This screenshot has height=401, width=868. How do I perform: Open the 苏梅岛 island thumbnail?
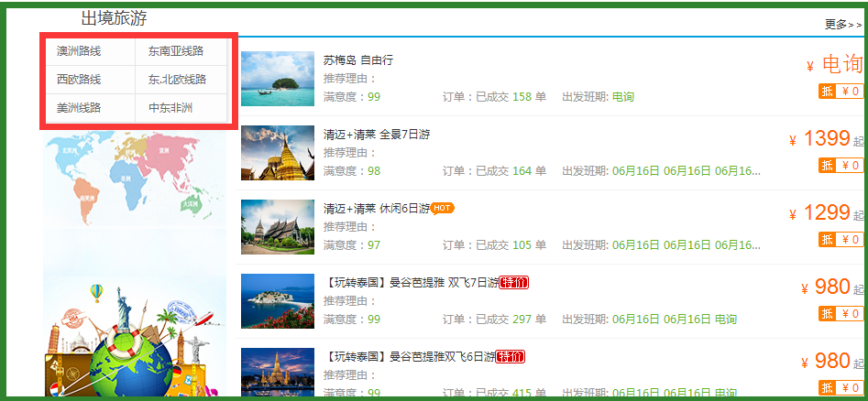(x=277, y=79)
